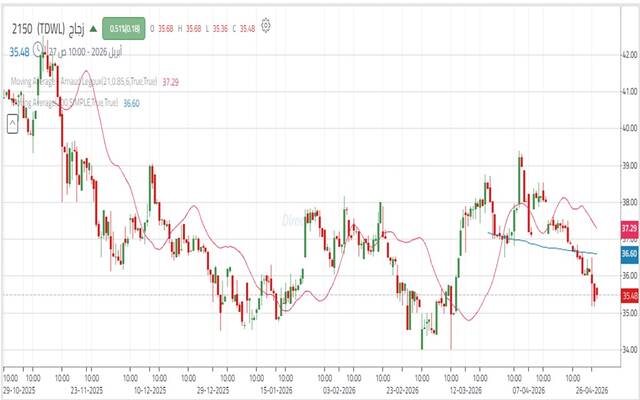This screenshot has width=640, height=400.
Task: Collapse the indicator legend with the chevron box
Action: (14, 123)
